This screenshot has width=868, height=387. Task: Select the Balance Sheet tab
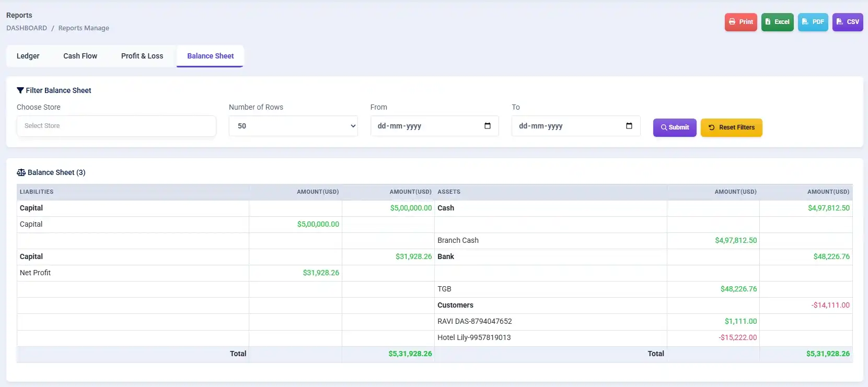tap(210, 56)
